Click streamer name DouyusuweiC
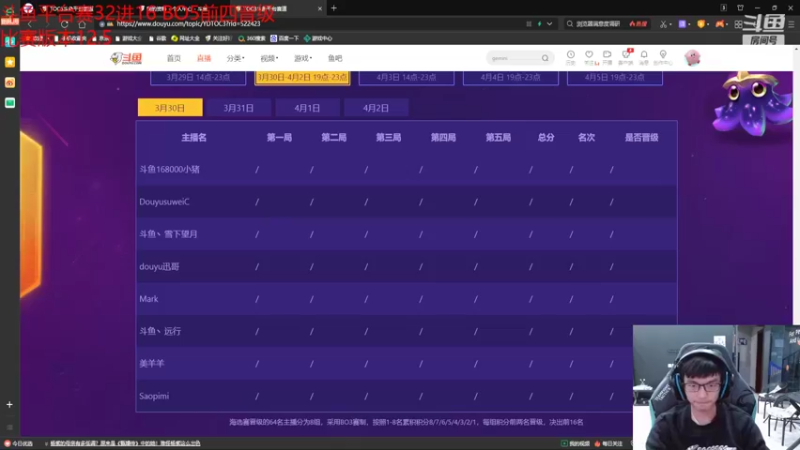Image resolution: width=800 pixels, height=450 pixels. [x=164, y=202]
